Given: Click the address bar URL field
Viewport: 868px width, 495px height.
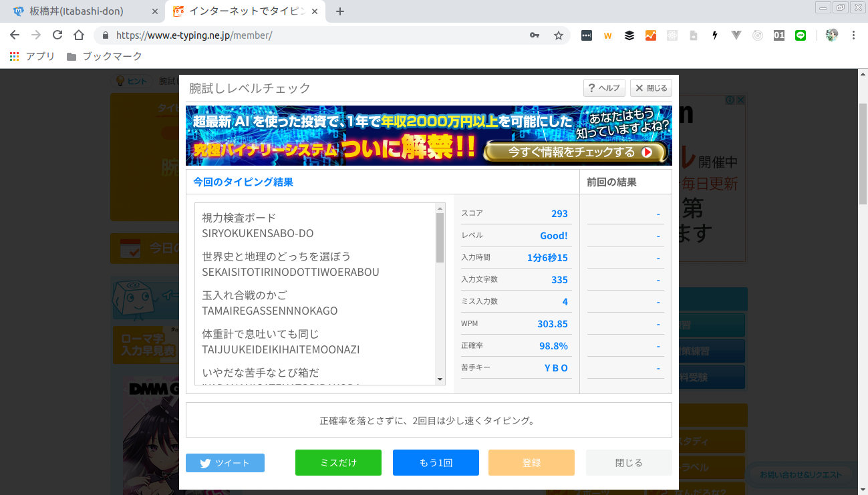Looking at the screenshot, I should (314, 35).
